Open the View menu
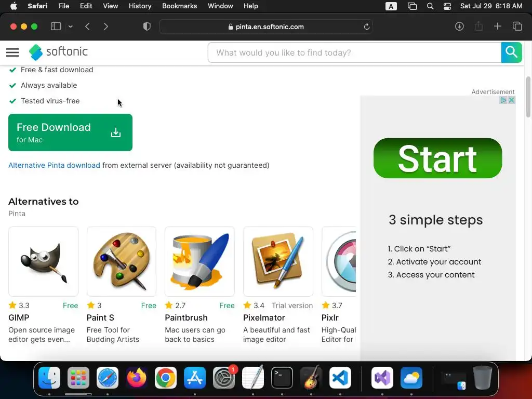This screenshot has height=399, width=532. tap(110, 6)
